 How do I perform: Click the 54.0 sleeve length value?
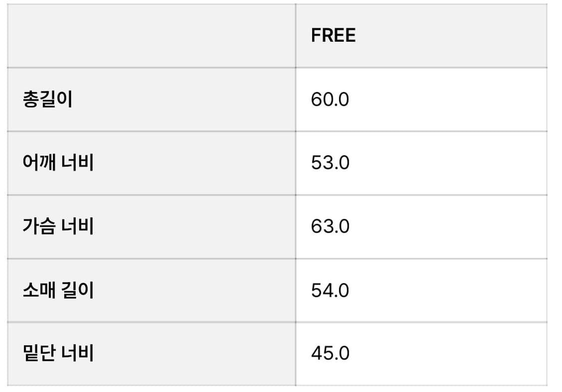pyautogui.click(x=330, y=290)
